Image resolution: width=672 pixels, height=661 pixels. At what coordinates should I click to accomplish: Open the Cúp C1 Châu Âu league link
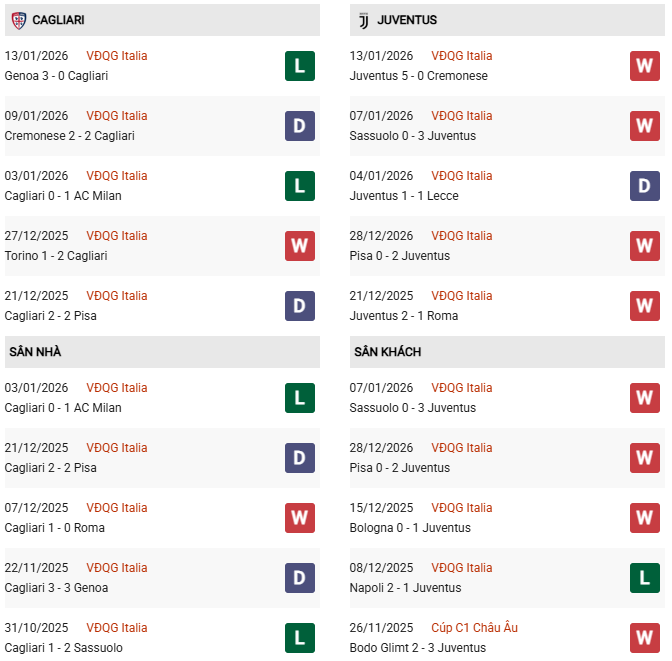pyautogui.click(x=474, y=628)
